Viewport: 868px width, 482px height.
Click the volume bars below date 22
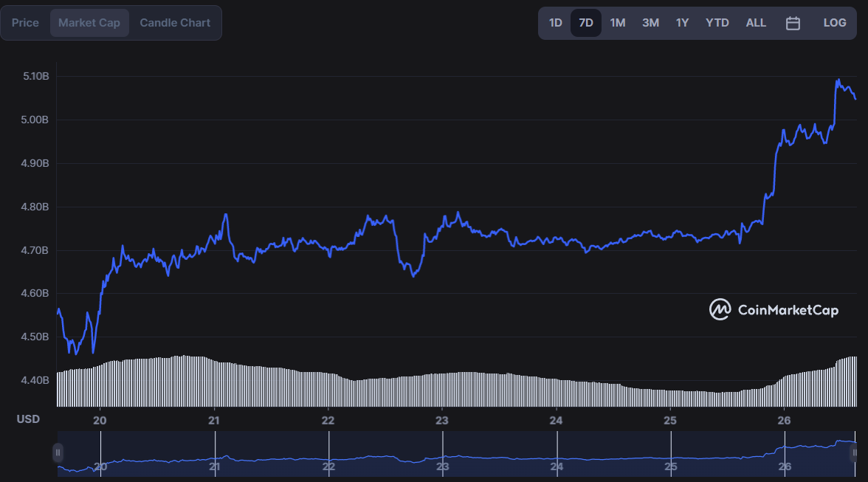tap(328, 390)
